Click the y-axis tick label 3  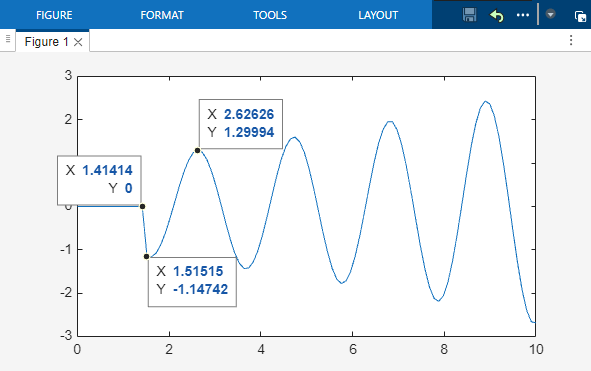68,75
